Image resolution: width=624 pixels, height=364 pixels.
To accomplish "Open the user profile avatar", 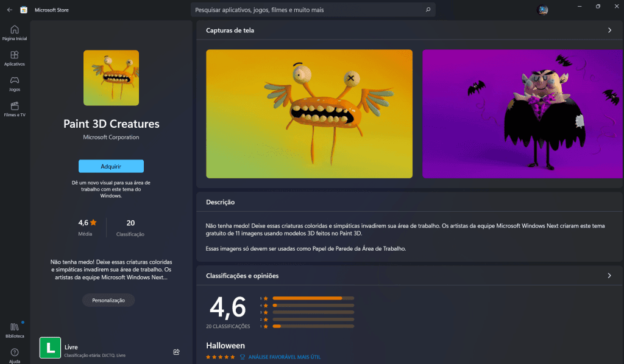I will pyautogui.click(x=542, y=10).
